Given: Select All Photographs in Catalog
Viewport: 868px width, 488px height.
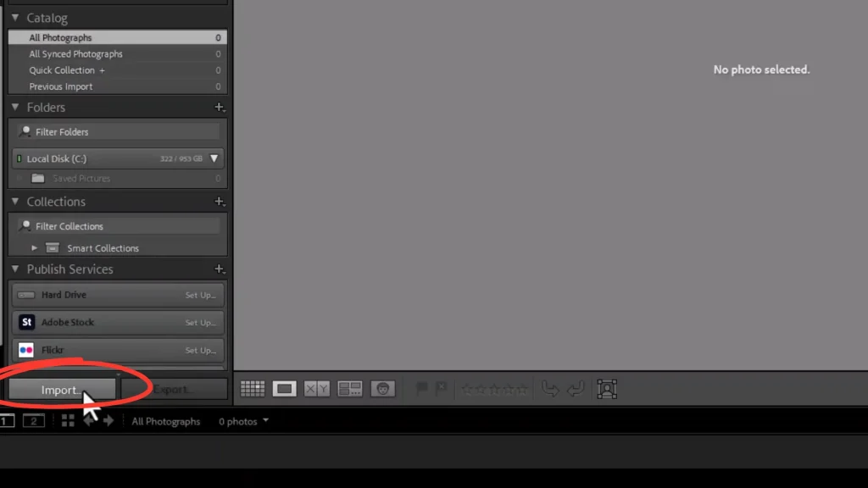Looking at the screenshot, I should click(117, 37).
